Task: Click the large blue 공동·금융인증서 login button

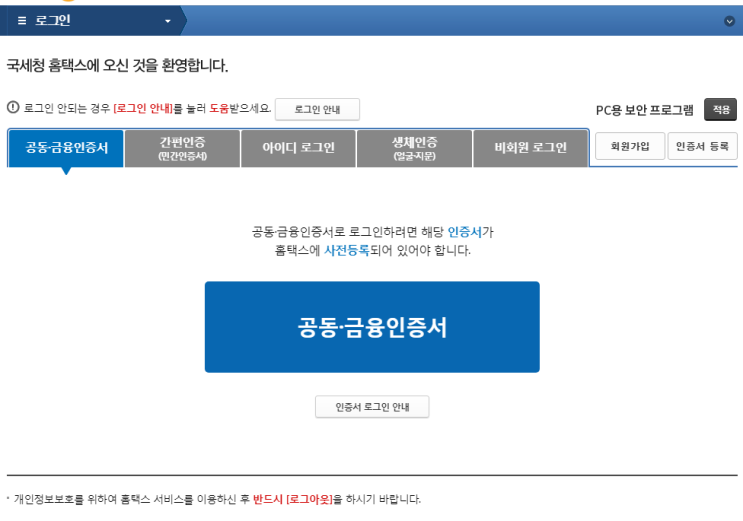Action: [x=372, y=327]
